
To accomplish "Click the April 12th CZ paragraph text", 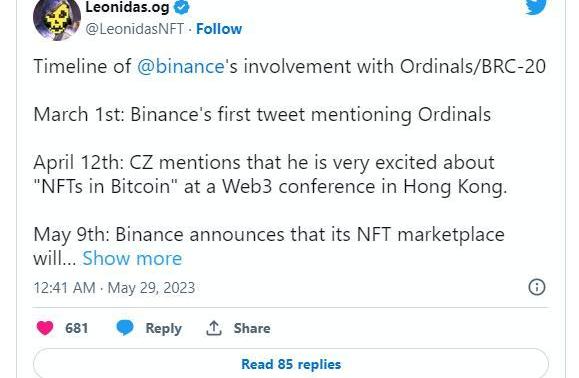I will tap(270, 175).
